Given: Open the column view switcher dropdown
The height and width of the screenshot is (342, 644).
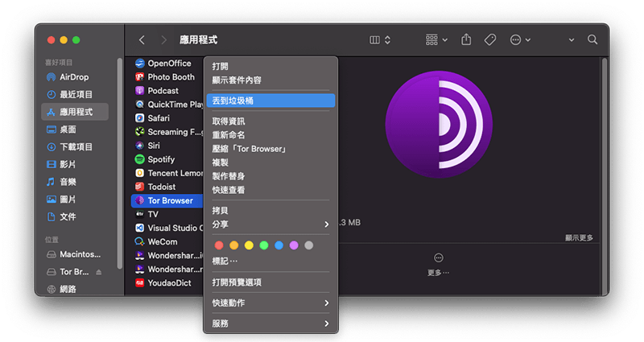Looking at the screenshot, I should click(x=379, y=39).
